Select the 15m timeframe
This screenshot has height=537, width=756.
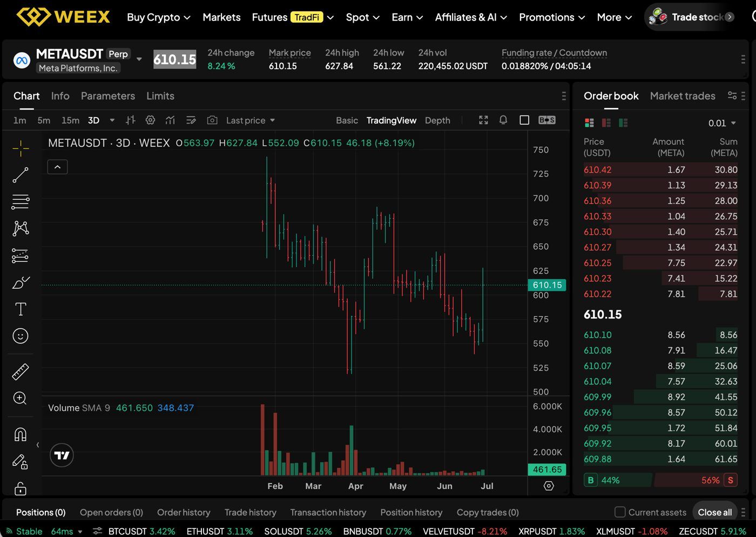point(70,120)
